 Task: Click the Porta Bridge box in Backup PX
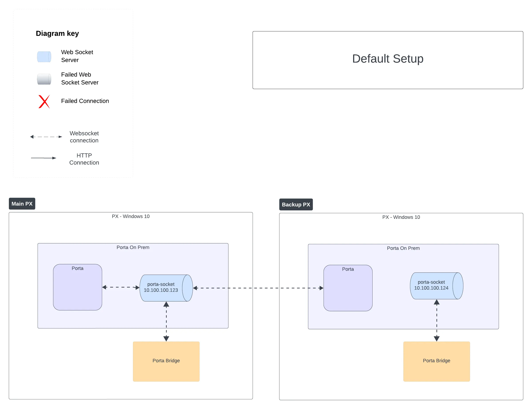click(436, 361)
